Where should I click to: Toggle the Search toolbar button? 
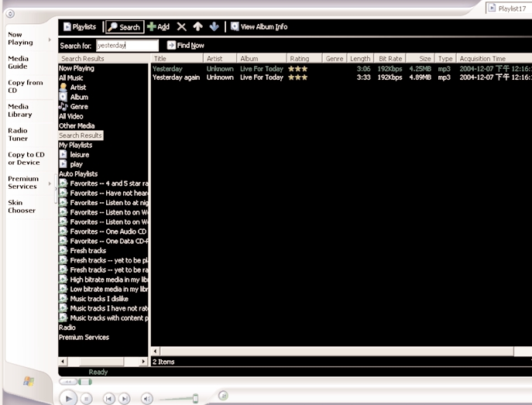point(125,27)
